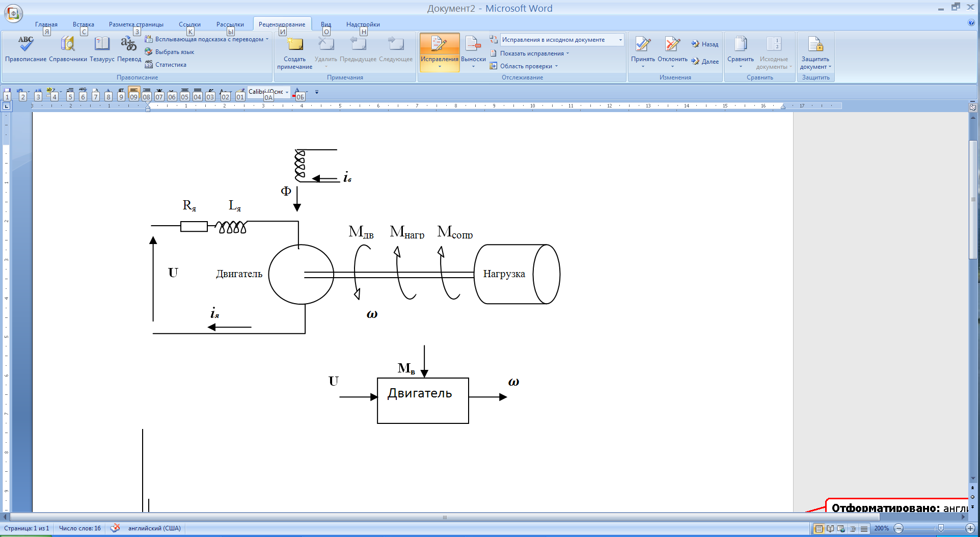This screenshot has height=537, width=980.
Task: Run the Правописание spelling check
Action: pyautogui.click(x=25, y=49)
